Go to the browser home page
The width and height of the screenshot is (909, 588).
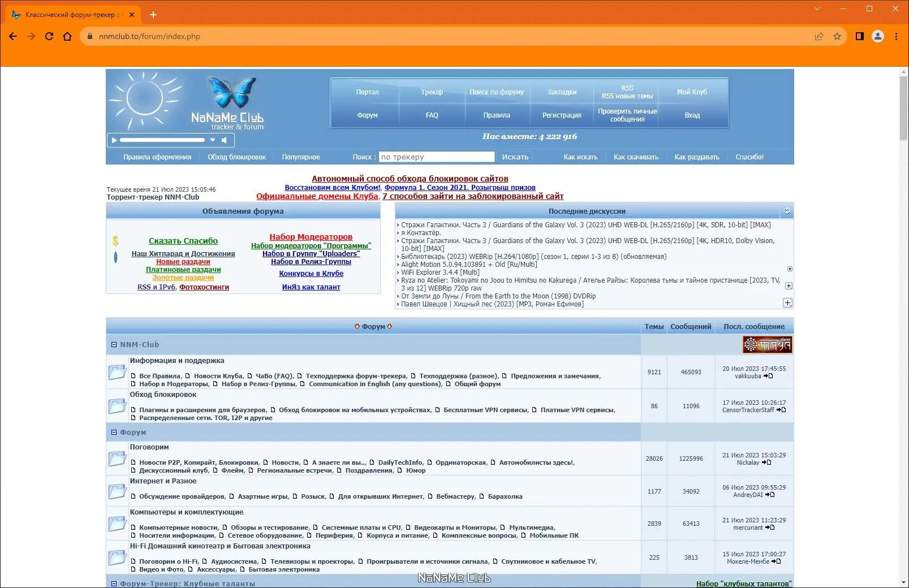pyautogui.click(x=67, y=36)
